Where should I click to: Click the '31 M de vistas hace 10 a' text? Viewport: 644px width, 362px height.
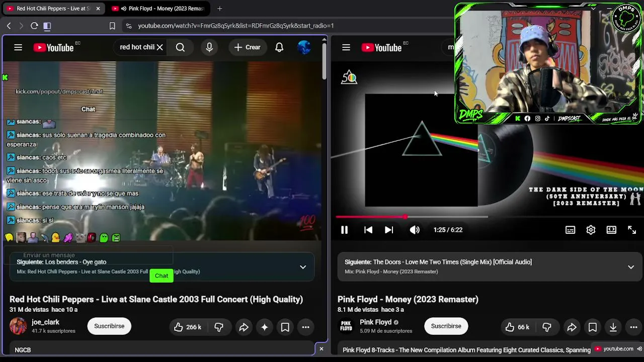pyautogui.click(x=44, y=310)
